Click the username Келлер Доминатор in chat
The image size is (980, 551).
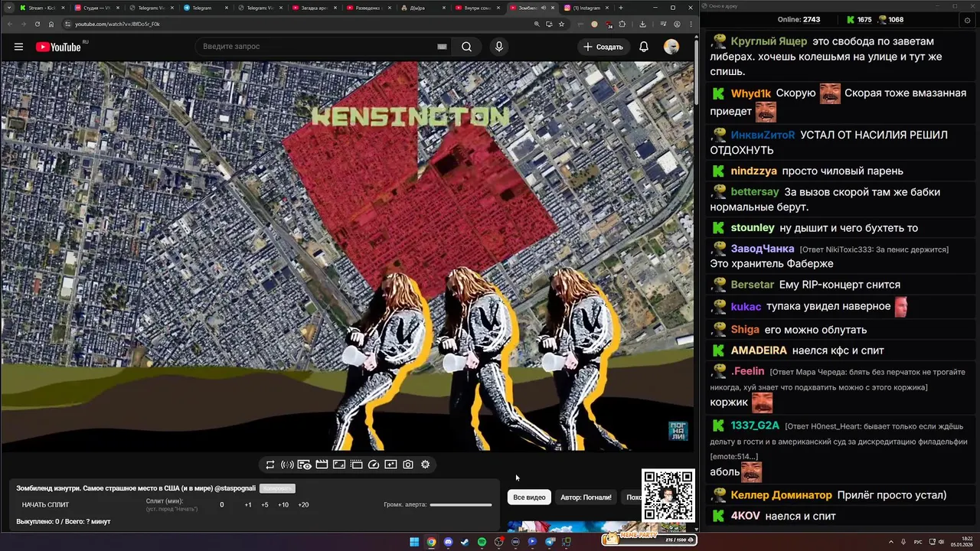coord(781,495)
